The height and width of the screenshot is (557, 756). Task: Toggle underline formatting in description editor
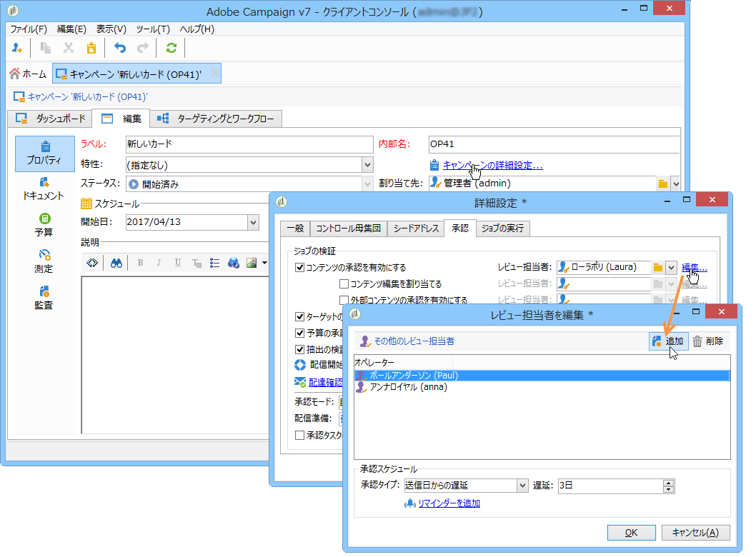[178, 263]
